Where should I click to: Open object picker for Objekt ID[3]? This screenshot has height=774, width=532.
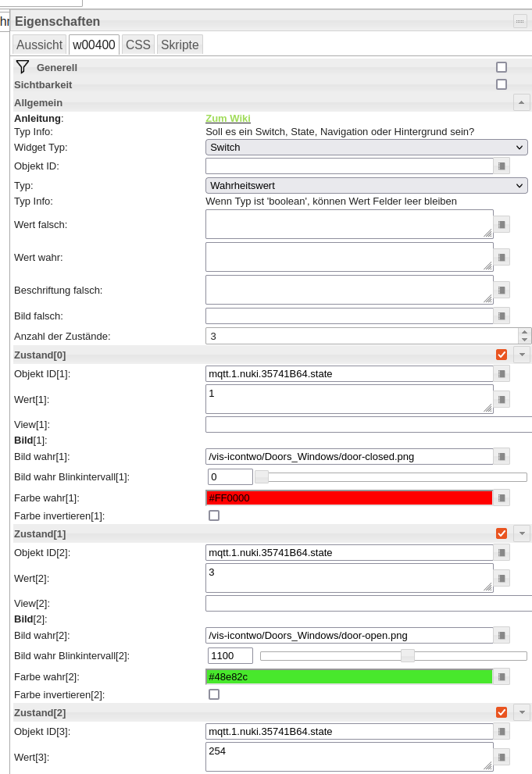502,732
